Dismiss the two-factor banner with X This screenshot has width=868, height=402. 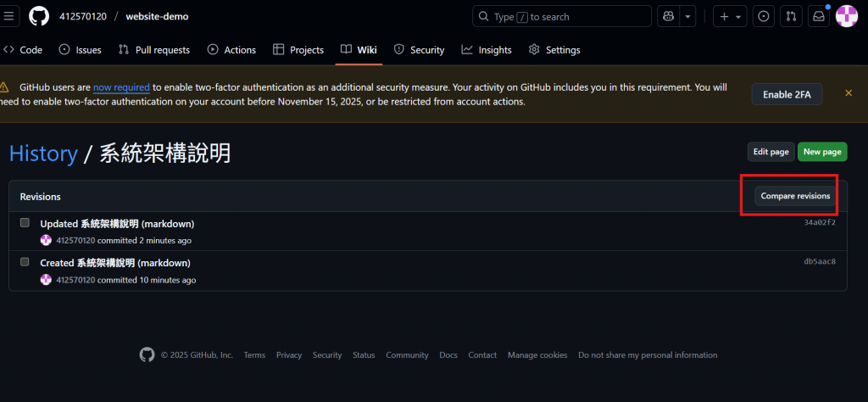849,93
